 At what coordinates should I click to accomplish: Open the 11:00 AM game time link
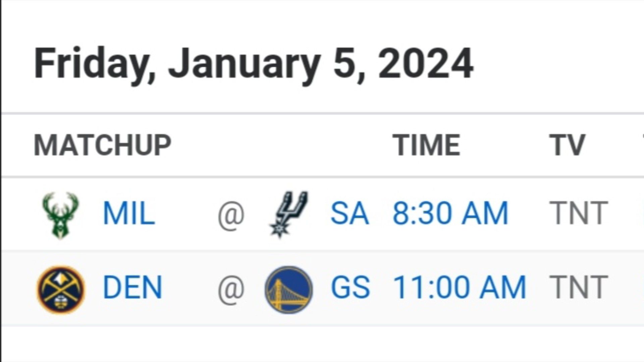(x=459, y=287)
